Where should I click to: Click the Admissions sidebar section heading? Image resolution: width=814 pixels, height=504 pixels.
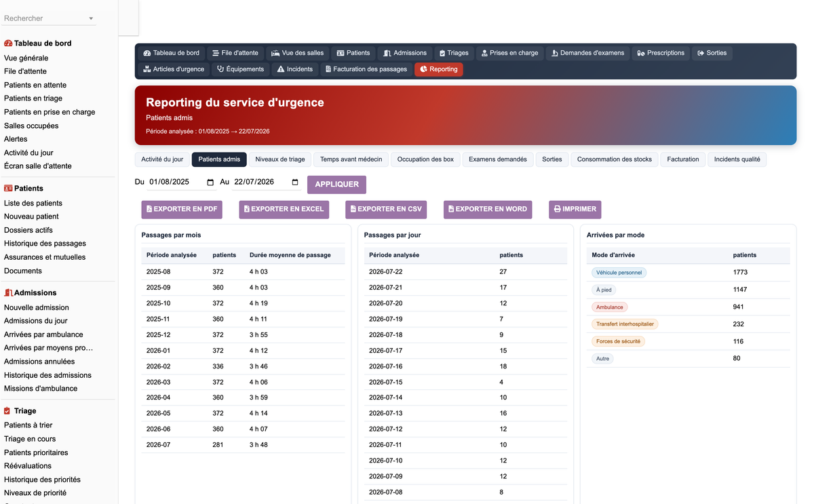pyautogui.click(x=31, y=293)
